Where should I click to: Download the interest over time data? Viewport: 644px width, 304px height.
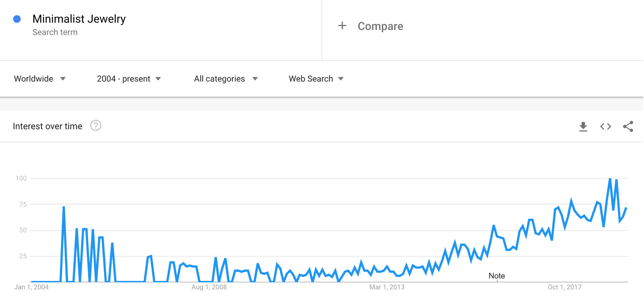click(583, 127)
